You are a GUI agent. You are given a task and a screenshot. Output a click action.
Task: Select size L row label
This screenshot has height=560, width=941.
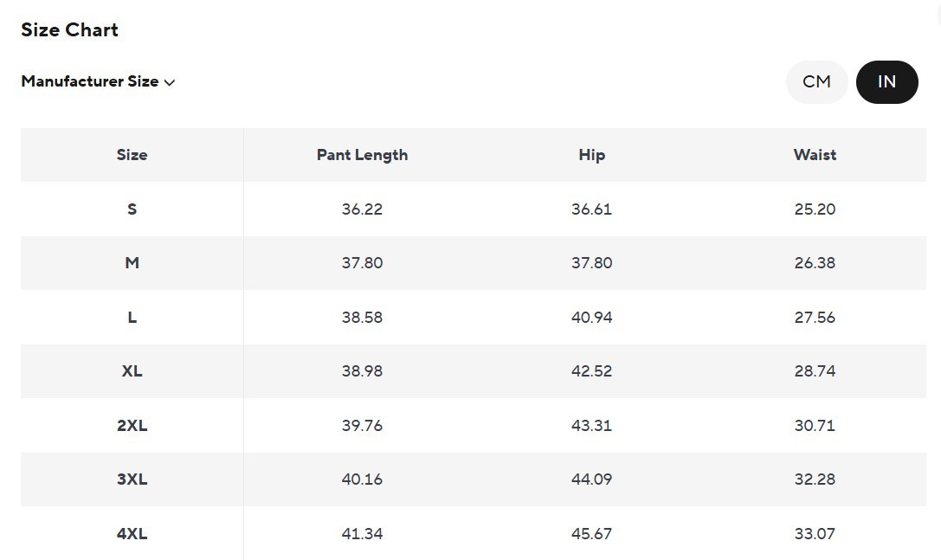(132, 317)
